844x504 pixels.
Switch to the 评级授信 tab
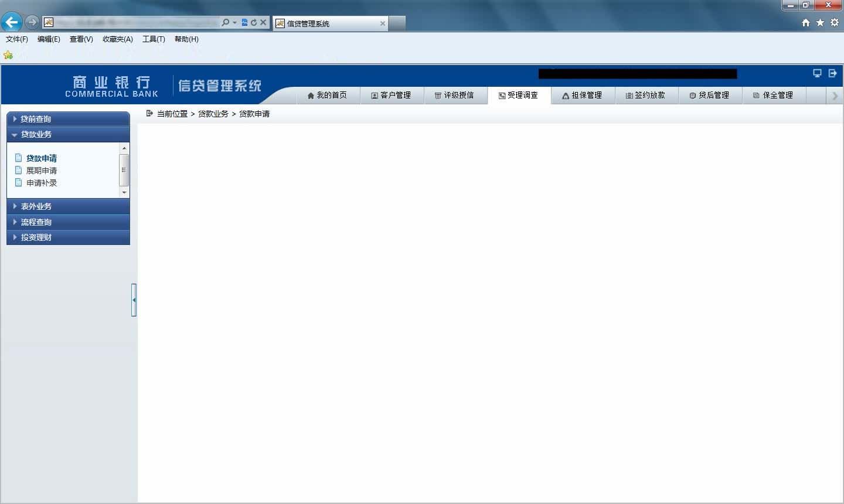[454, 96]
